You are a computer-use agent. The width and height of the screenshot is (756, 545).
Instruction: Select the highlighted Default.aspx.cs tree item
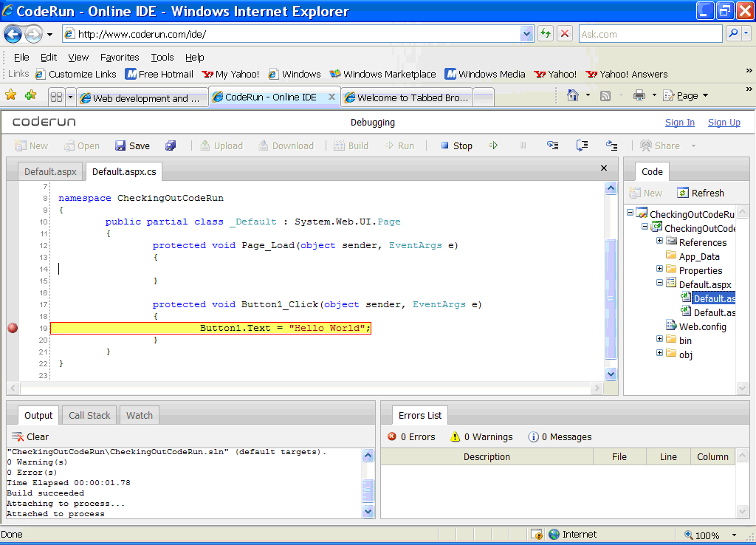[708, 298]
